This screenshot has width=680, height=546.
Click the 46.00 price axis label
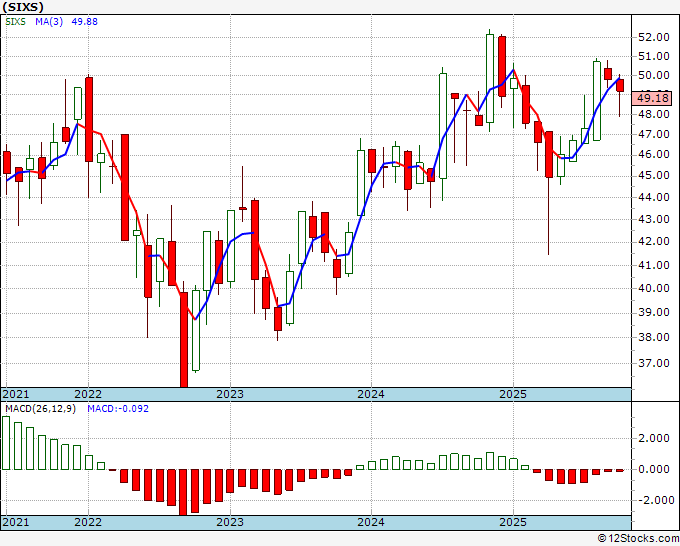[x=654, y=154]
